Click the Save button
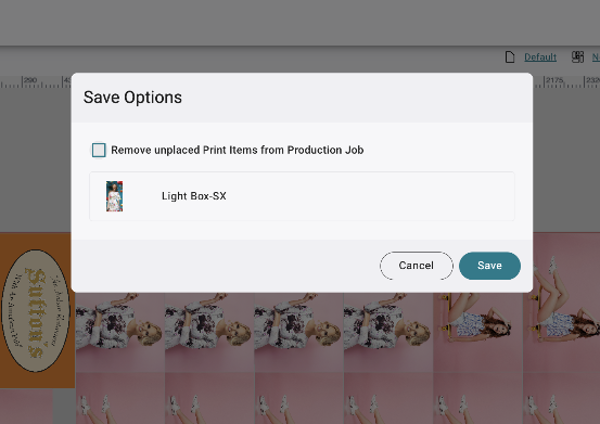 tap(489, 266)
